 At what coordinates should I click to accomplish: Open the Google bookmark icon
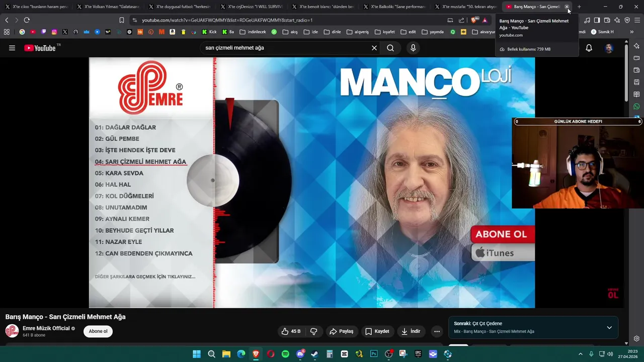(x=22, y=32)
